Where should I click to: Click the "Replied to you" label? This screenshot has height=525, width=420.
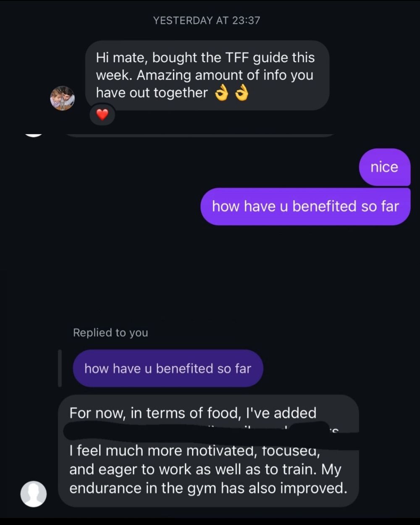point(110,333)
